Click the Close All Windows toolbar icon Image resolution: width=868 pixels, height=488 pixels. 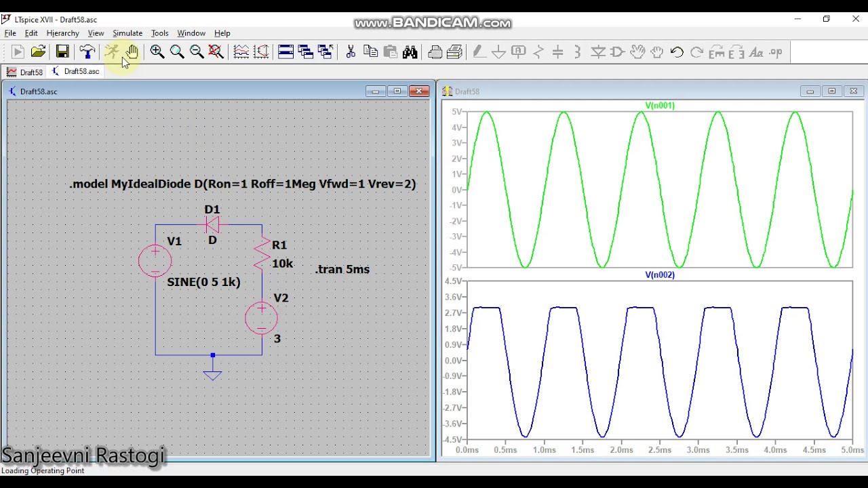325,52
